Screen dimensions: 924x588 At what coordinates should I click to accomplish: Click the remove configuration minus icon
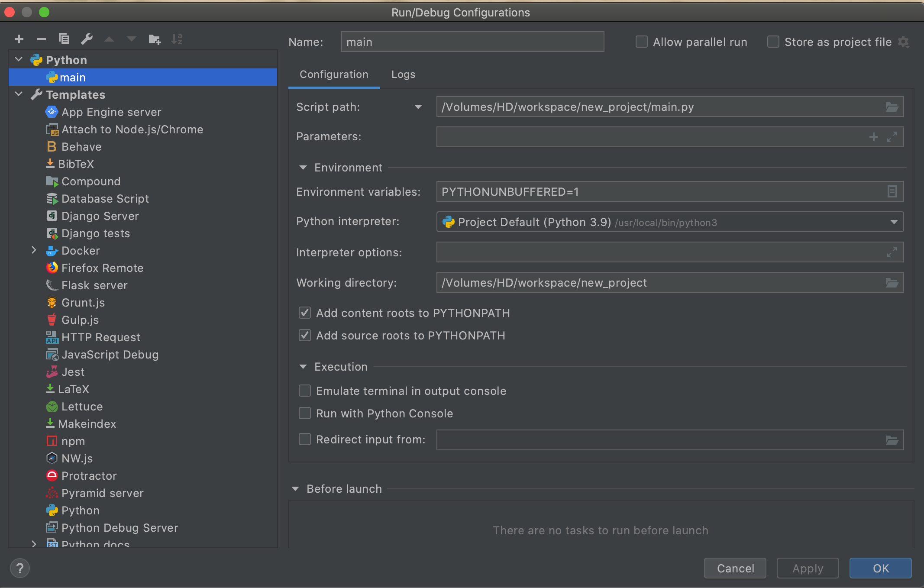click(x=42, y=39)
